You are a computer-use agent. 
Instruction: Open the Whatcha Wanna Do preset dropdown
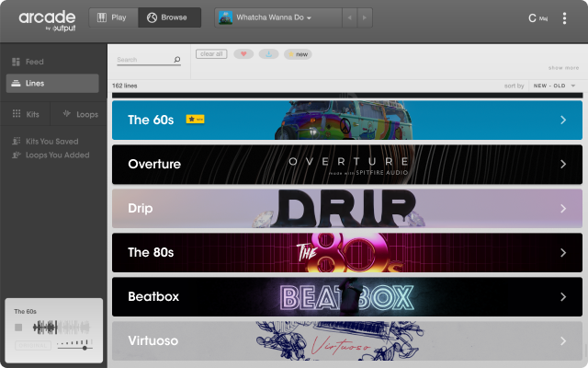click(x=277, y=17)
